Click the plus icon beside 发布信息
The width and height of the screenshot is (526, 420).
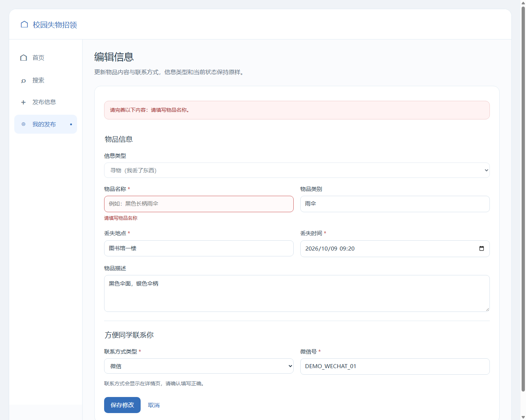23,102
